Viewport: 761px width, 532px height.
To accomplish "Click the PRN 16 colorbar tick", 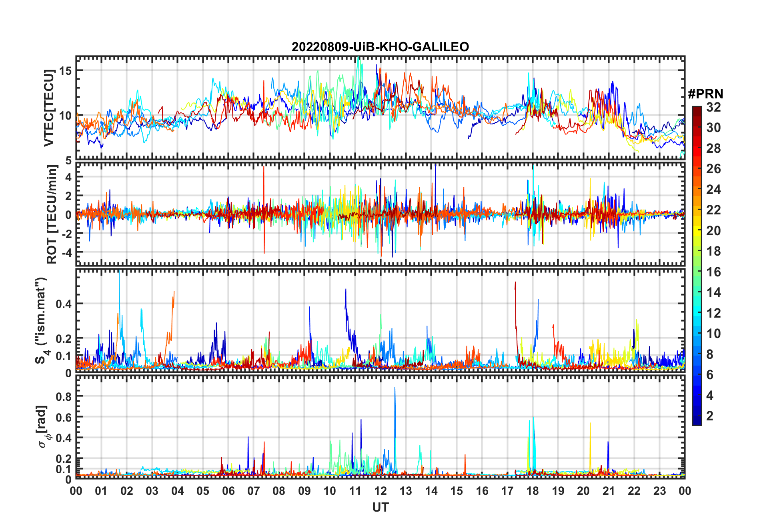I will click(713, 272).
